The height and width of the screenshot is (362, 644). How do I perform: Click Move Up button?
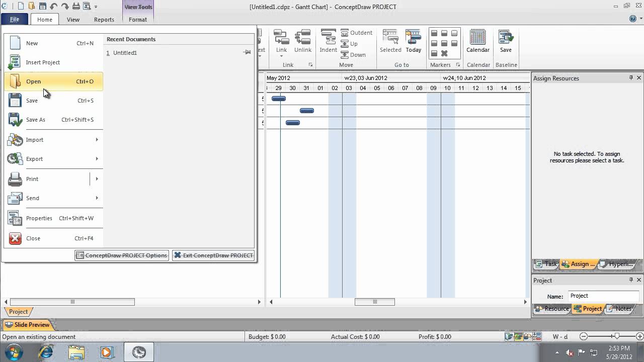(349, 44)
